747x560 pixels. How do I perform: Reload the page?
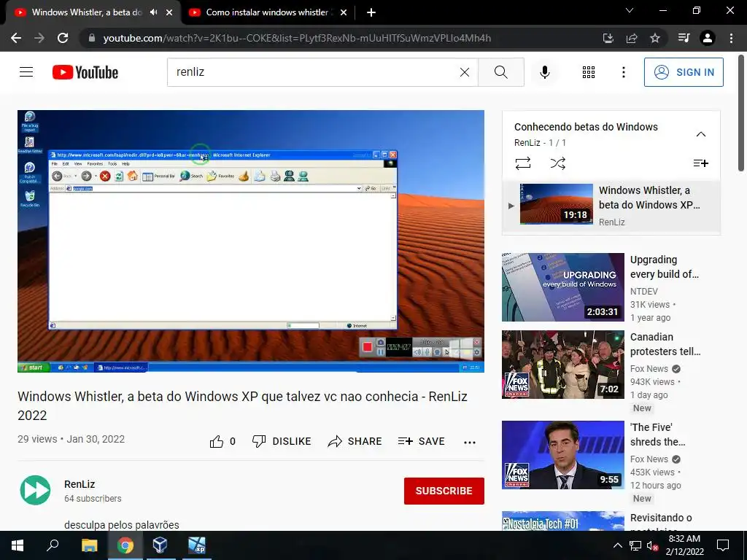click(63, 38)
